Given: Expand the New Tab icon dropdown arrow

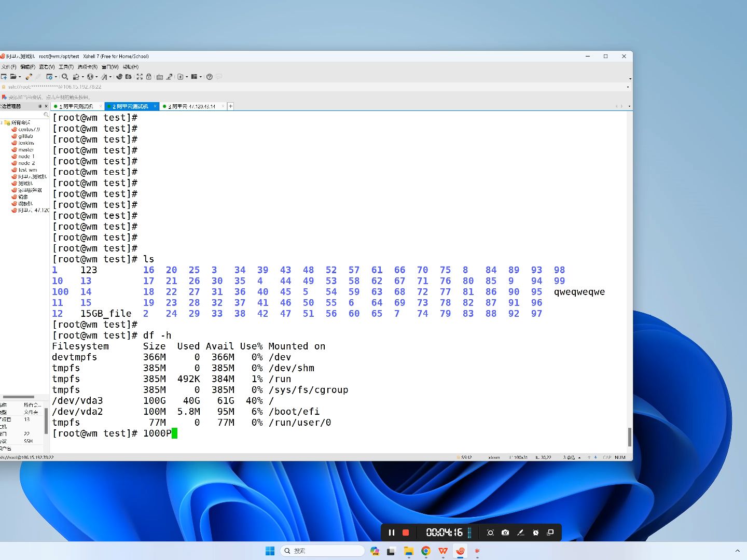Looking at the screenshot, I should click(187, 77).
